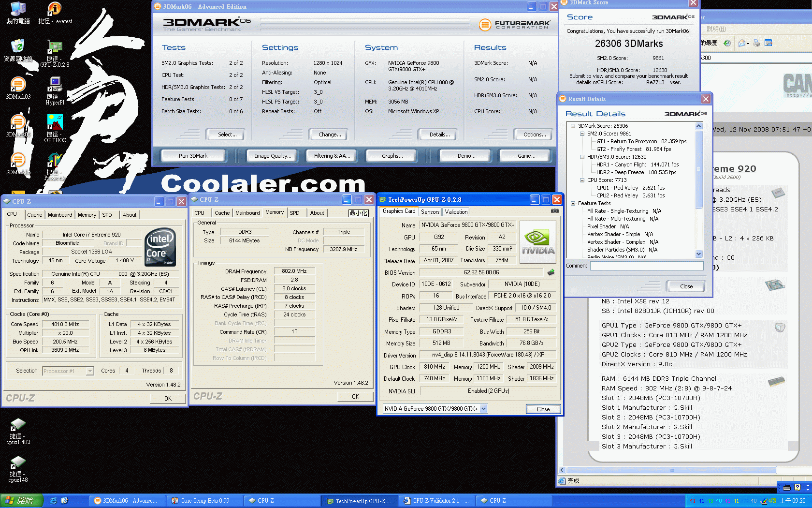The height and width of the screenshot is (508, 812).
Task: Open Mainboard tab in CPU-Z processor window
Action: point(60,215)
